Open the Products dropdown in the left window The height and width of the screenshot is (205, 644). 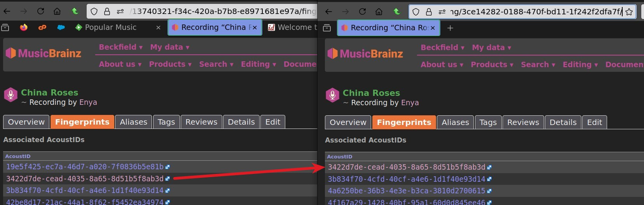[x=170, y=64]
